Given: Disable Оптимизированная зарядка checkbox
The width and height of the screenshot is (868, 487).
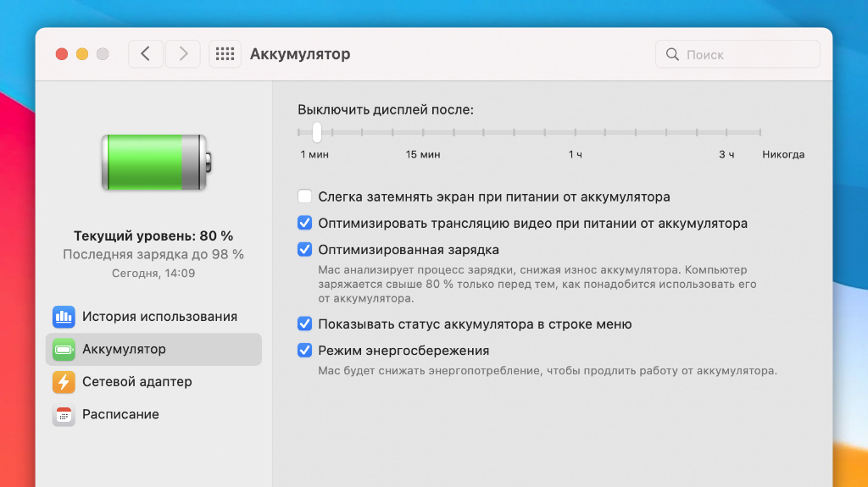Looking at the screenshot, I should click(x=304, y=250).
